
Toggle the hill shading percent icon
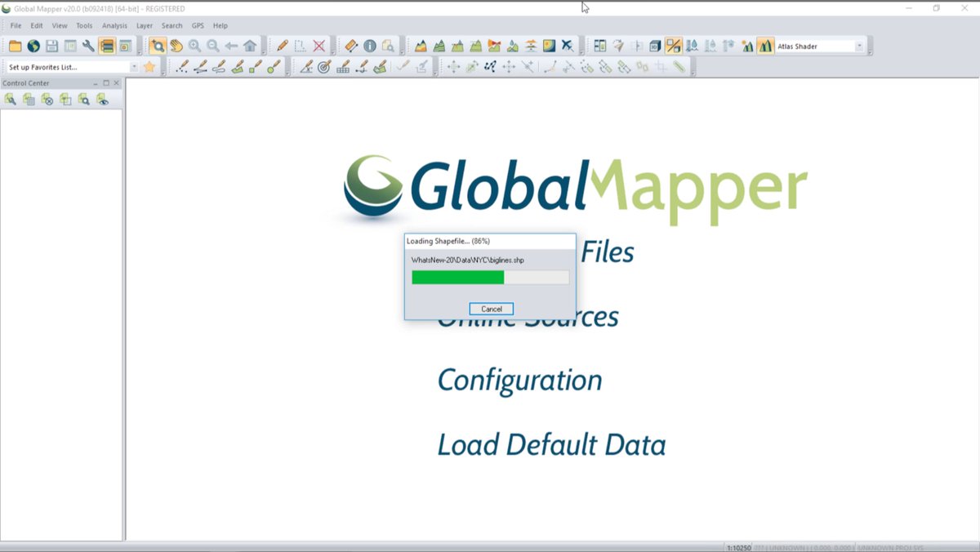[x=673, y=47]
